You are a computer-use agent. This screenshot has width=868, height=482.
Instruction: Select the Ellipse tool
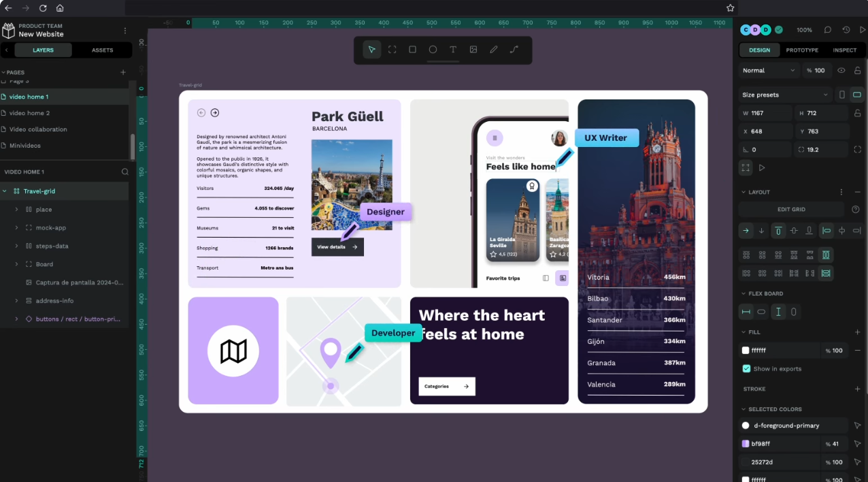pos(433,50)
